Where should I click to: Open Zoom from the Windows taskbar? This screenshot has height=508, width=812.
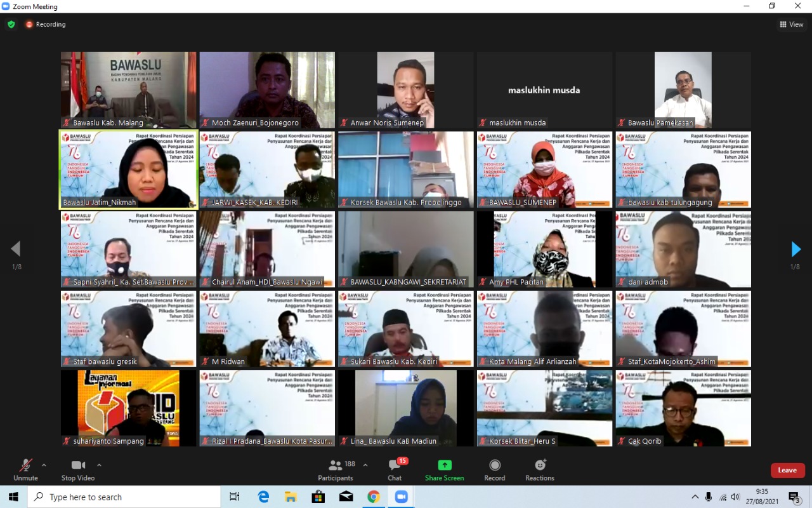[x=401, y=497]
